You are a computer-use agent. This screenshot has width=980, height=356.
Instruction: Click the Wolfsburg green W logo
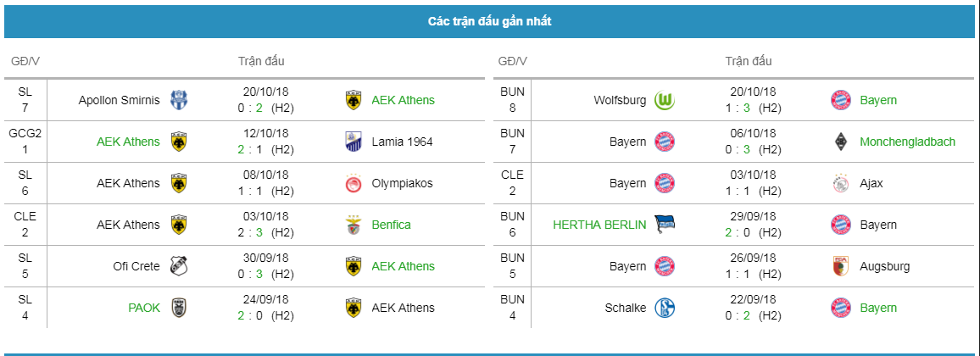click(x=665, y=100)
